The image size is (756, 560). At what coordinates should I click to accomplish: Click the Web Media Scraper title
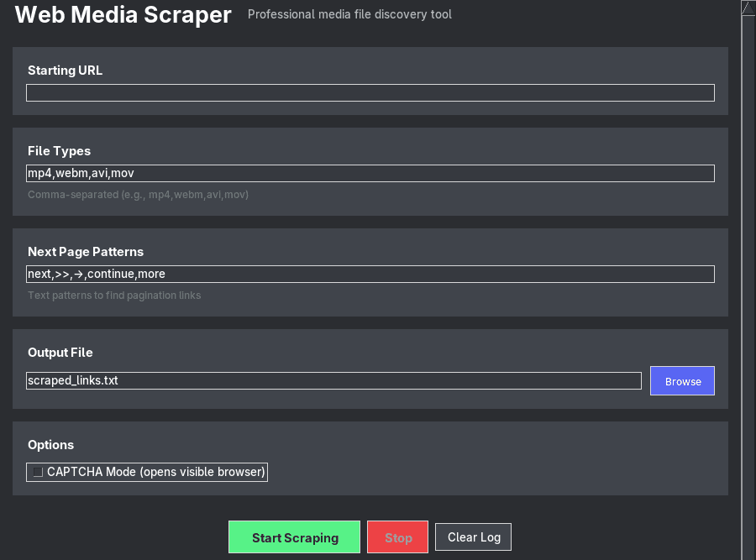(x=122, y=15)
